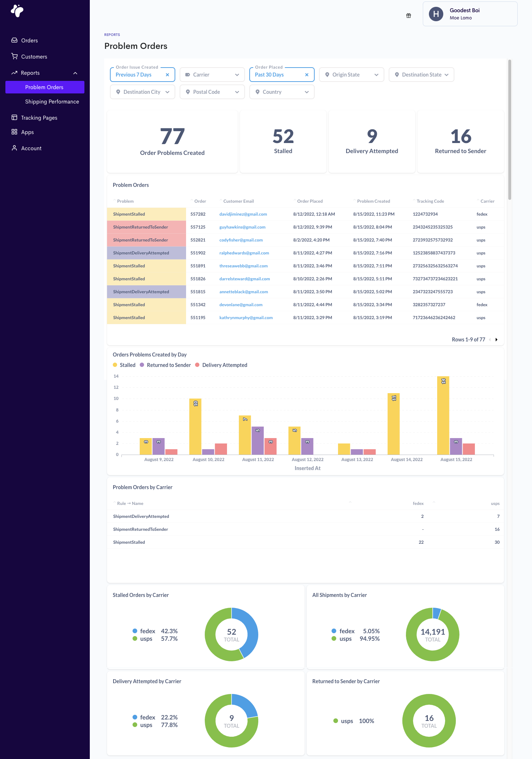The width and height of the screenshot is (532, 759).
Task: Click the page vertical scrollbar
Action: click(509, 129)
